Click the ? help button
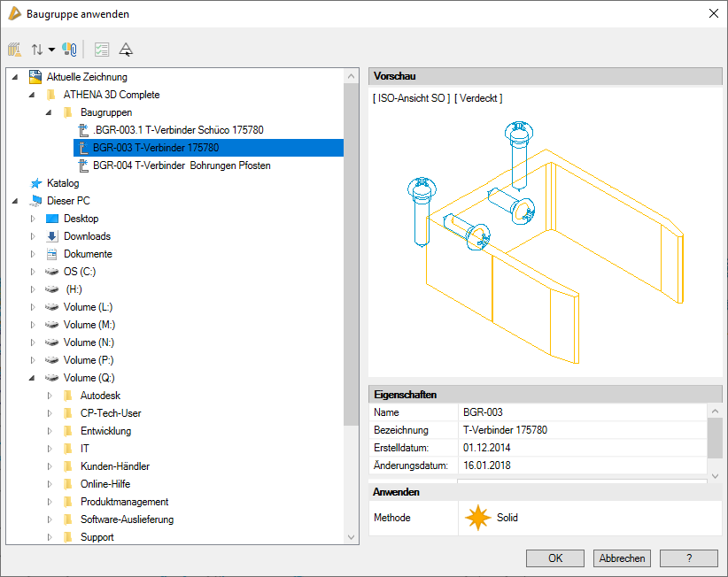The height and width of the screenshot is (577, 728). (689, 558)
